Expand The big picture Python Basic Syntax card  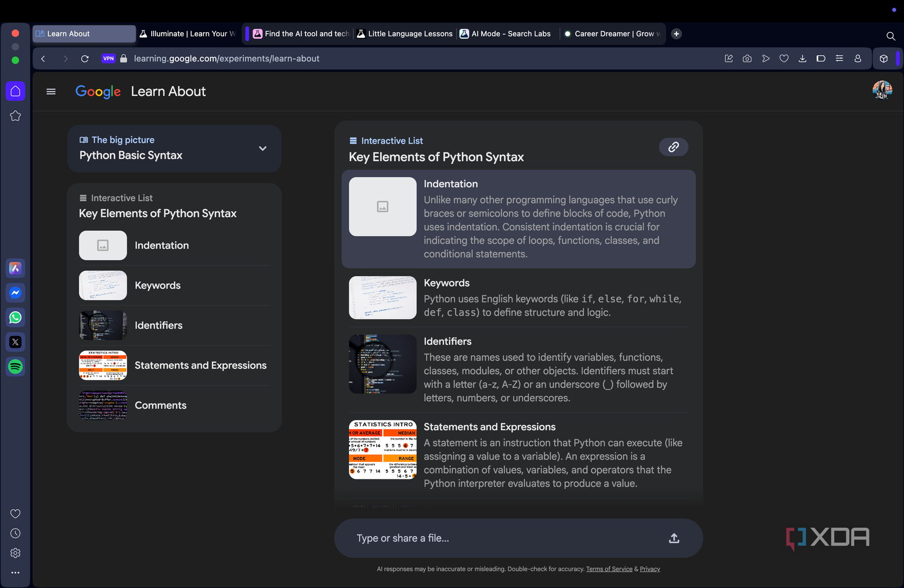[x=174, y=149]
